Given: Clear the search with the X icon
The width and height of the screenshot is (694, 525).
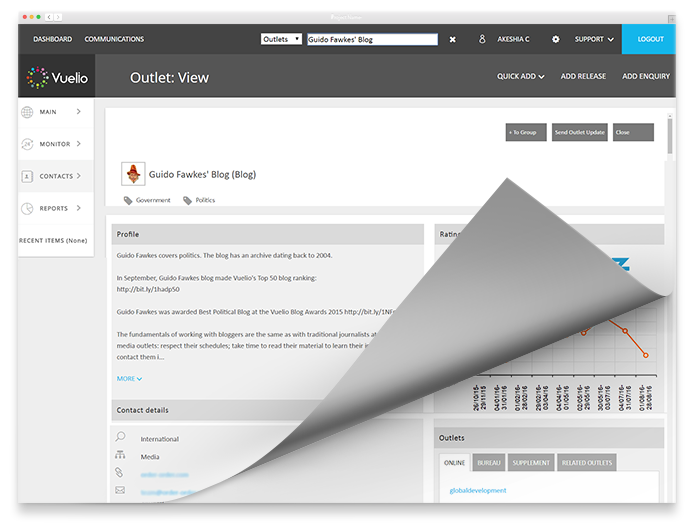Looking at the screenshot, I should click(x=452, y=40).
